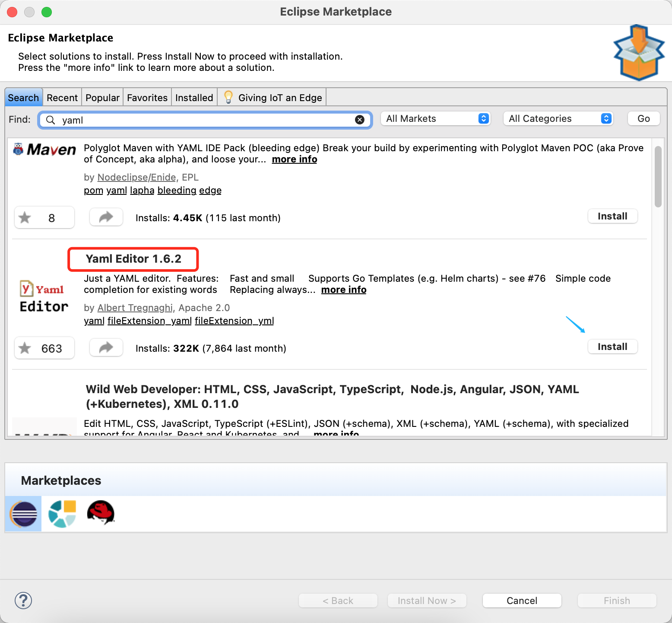
Task: Click the yaml tag under Yaml Editor
Action: [94, 321]
